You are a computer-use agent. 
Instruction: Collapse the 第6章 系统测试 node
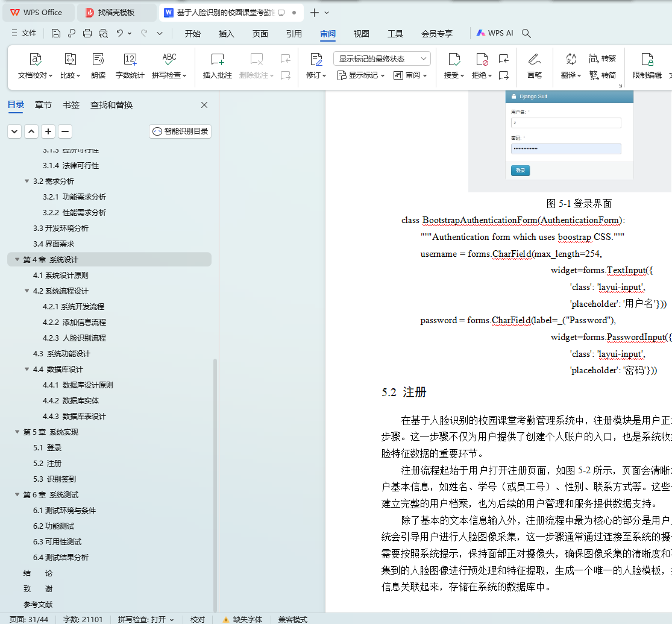pos(17,494)
